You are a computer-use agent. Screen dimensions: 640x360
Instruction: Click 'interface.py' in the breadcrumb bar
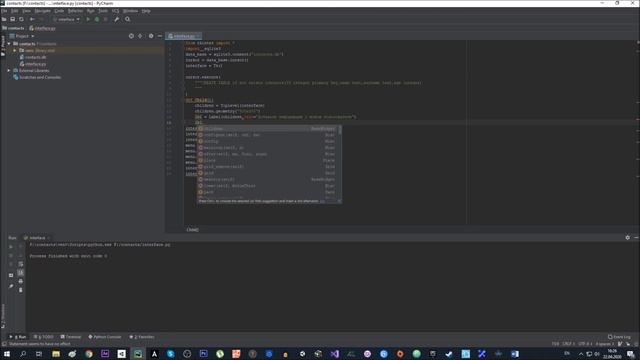pos(42,28)
